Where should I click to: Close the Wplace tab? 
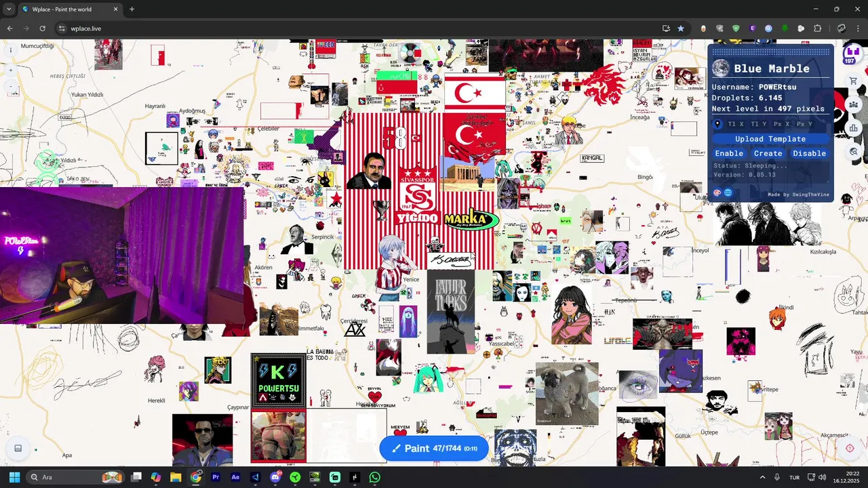115,9
